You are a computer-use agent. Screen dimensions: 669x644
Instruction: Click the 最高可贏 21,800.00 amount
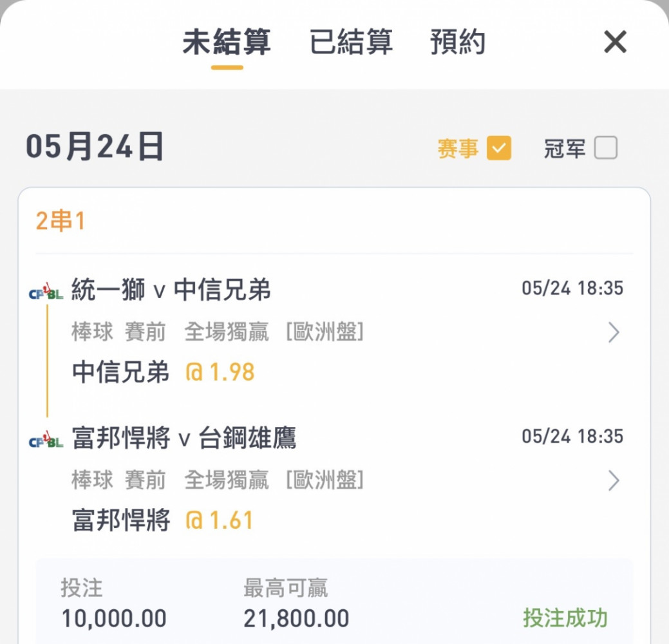click(x=296, y=619)
